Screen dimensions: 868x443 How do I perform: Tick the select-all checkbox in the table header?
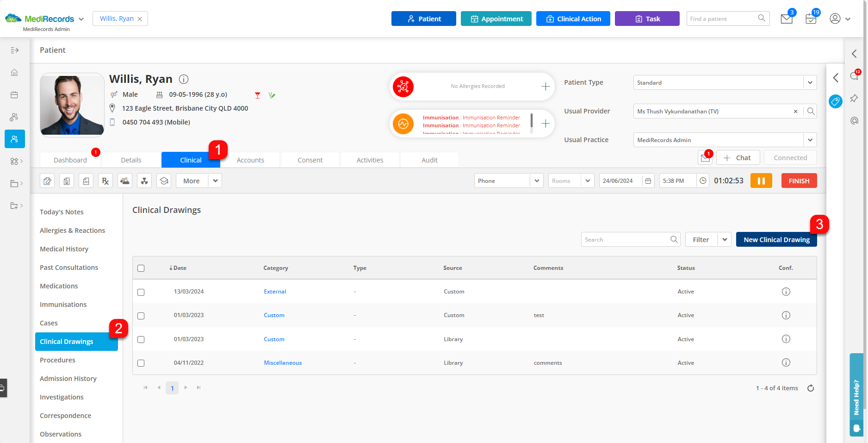click(141, 268)
